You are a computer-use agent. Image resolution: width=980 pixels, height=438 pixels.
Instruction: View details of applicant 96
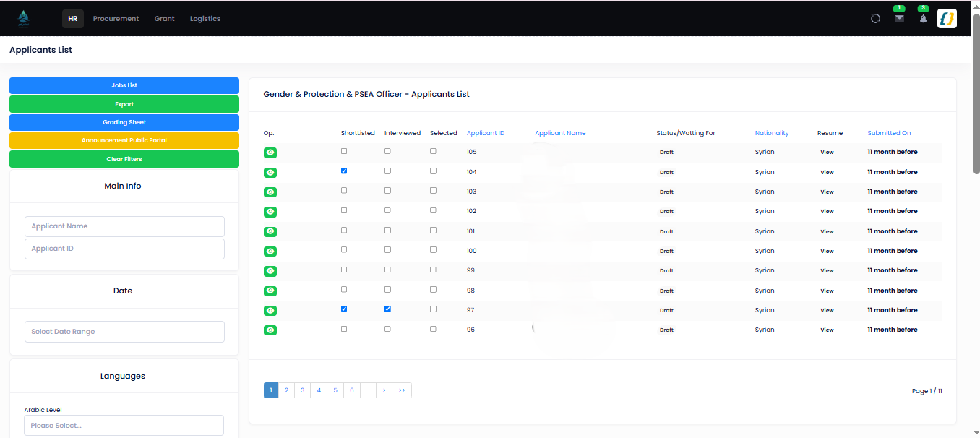(x=270, y=330)
